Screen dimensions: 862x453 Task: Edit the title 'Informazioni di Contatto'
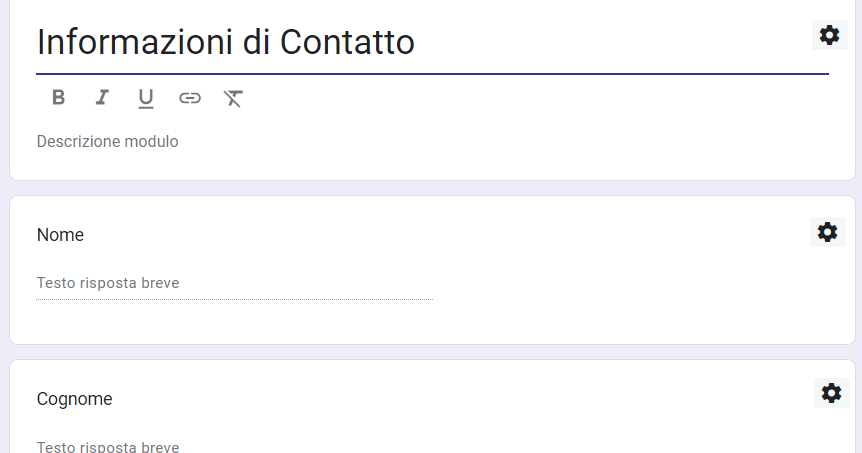click(x=226, y=42)
